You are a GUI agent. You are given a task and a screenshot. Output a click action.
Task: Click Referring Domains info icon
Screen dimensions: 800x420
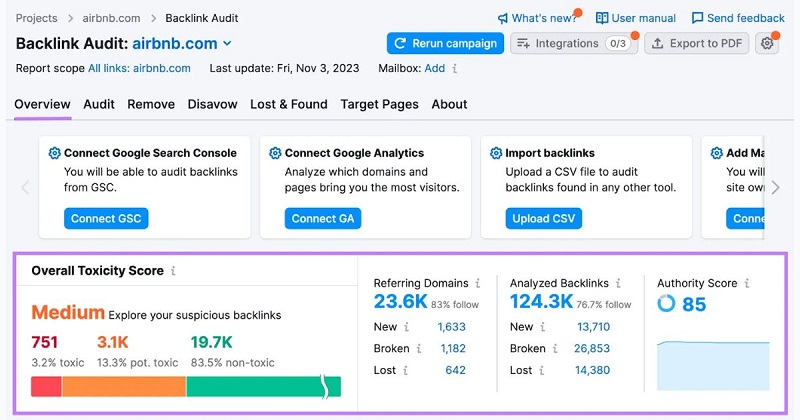click(x=478, y=283)
